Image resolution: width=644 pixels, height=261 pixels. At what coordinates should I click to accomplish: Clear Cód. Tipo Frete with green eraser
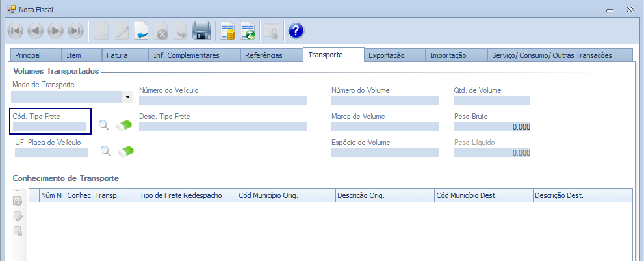tap(125, 125)
